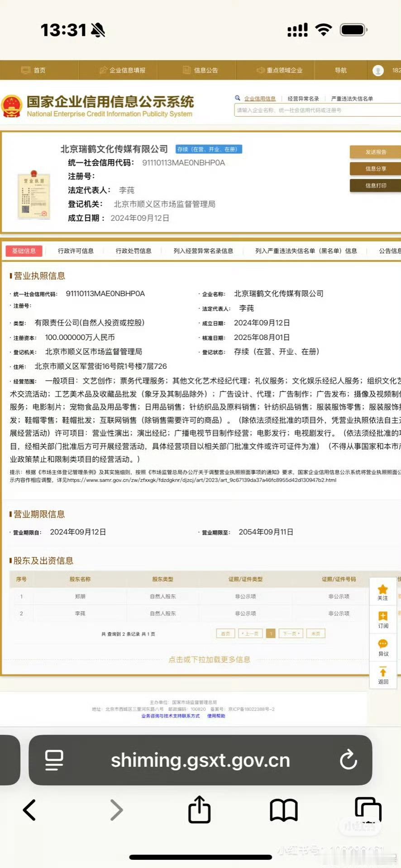The image size is (401, 868).
Task: Open 重点领域企业 in the top navigation
Action: (x=279, y=70)
